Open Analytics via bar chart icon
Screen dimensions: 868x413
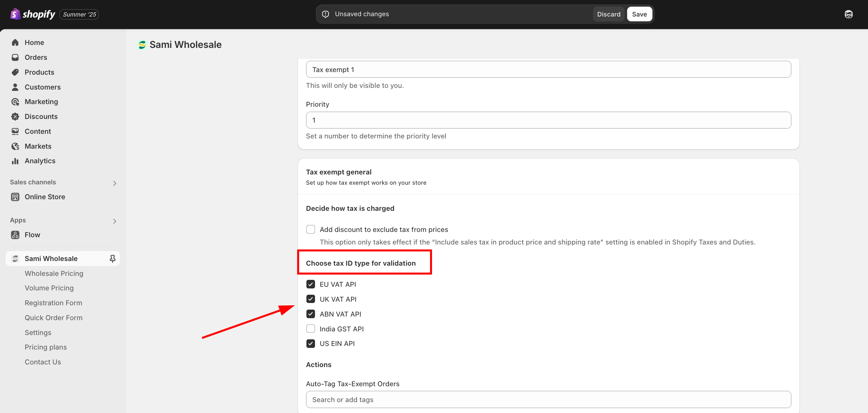coord(15,161)
